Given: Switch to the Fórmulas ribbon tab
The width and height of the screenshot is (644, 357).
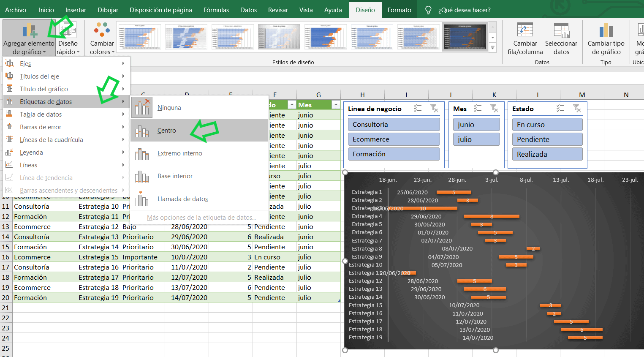Looking at the screenshot, I should 216,10.
